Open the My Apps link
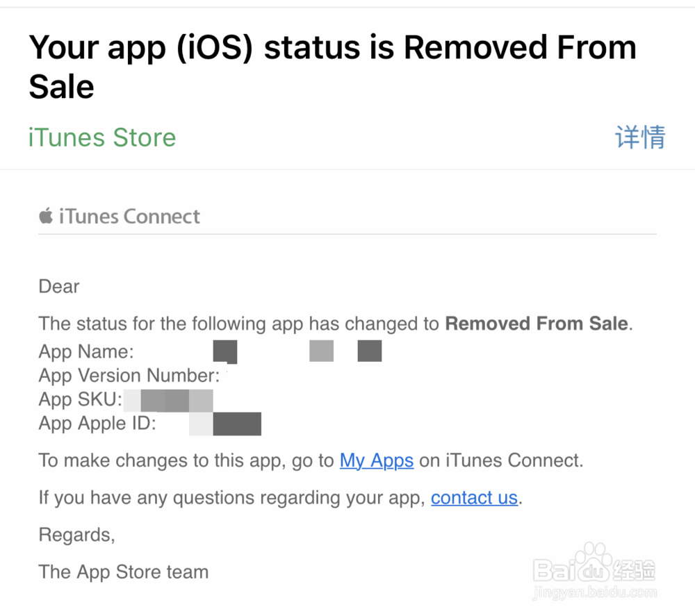The image size is (695, 616). tap(377, 460)
